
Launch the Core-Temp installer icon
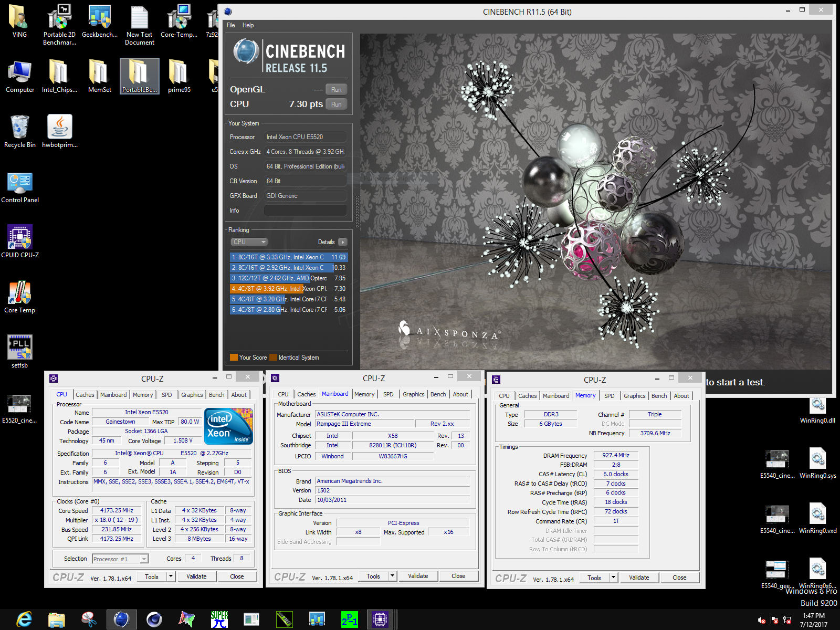179,22
